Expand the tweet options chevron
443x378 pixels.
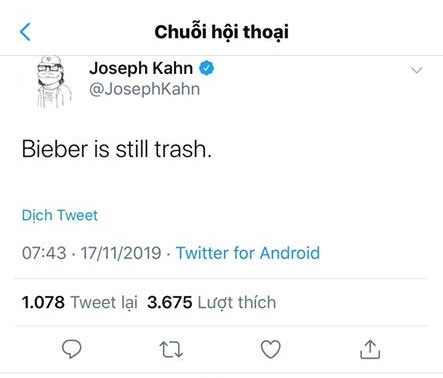click(x=417, y=70)
